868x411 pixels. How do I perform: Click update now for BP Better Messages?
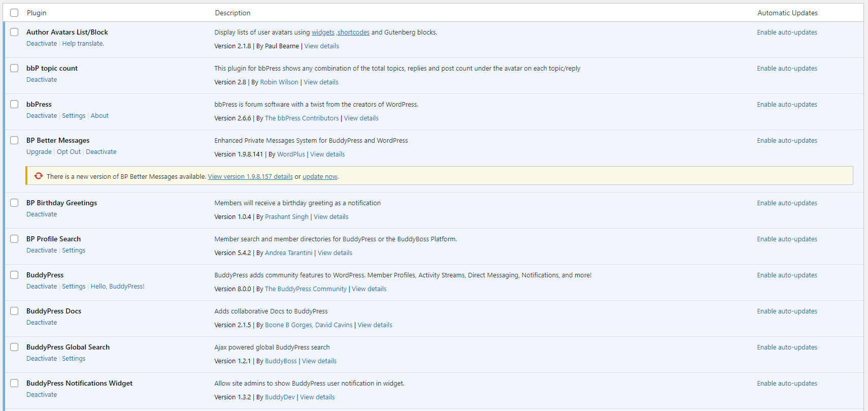click(320, 177)
